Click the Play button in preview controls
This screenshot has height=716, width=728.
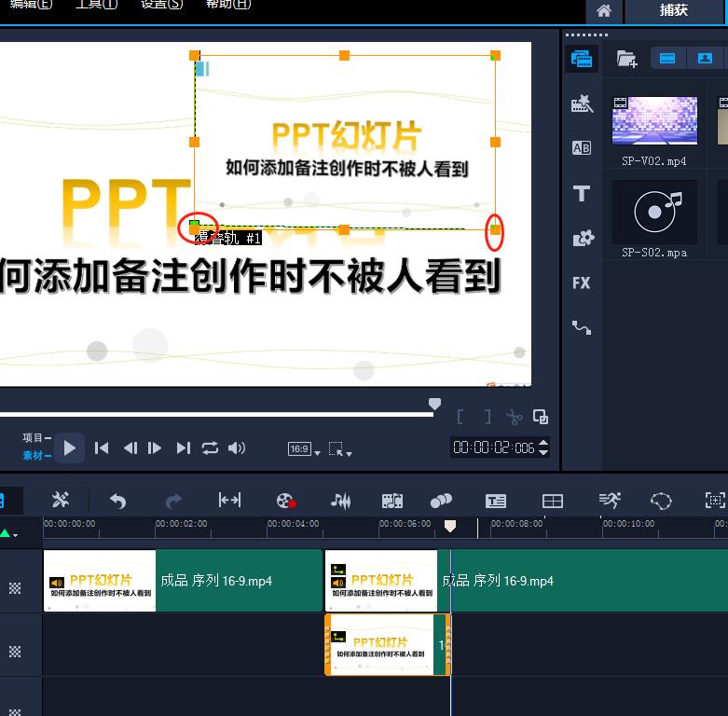coord(70,448)
